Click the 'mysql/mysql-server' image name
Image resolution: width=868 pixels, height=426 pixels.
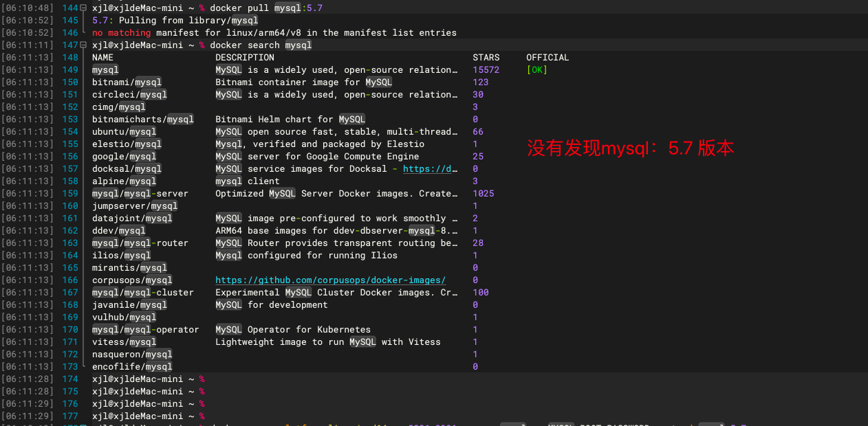click(x=140, y=194)
